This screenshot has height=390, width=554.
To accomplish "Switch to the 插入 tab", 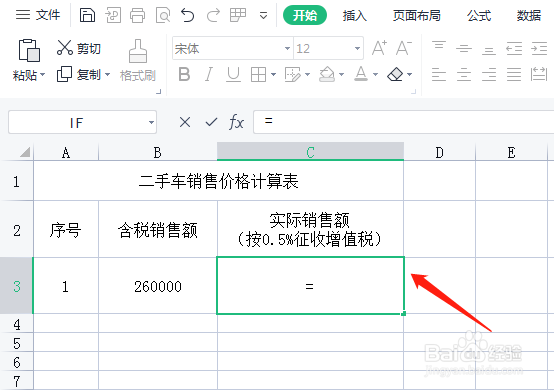I will click(354, 16).
